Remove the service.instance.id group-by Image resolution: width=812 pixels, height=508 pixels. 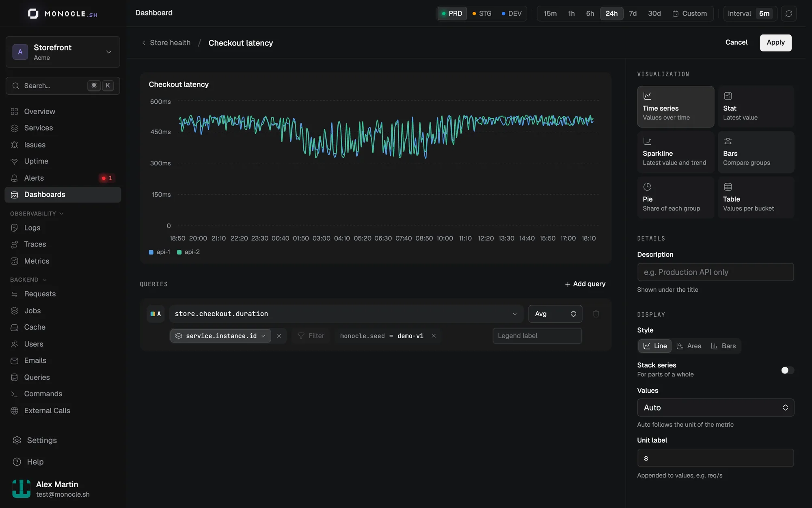(279, 336)
